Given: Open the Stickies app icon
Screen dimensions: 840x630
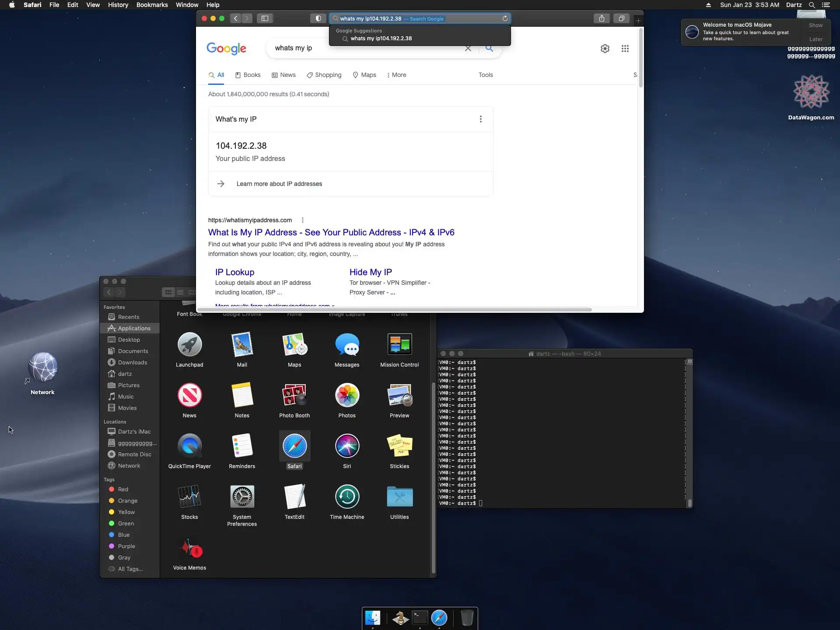Looking at the screenshot, I should coord(399,446).
